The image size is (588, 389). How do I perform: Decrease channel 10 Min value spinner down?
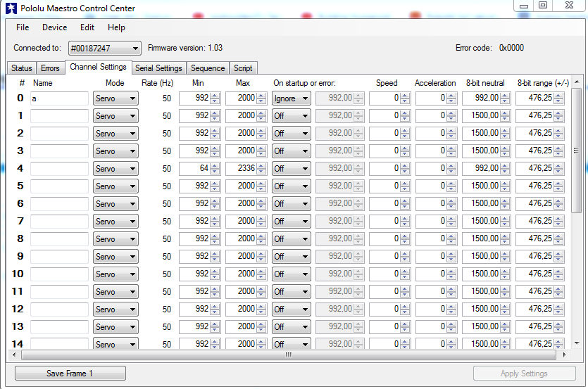coord(215,276)
